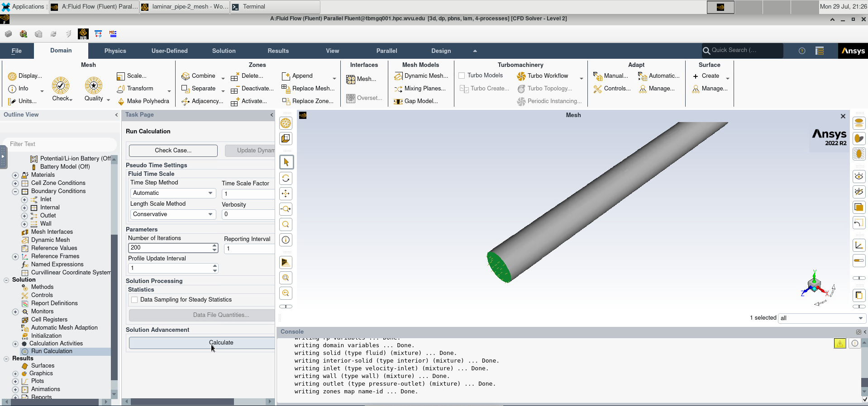Expand the Materials tree node
This screenshot has width=868, height=406.
15,175
